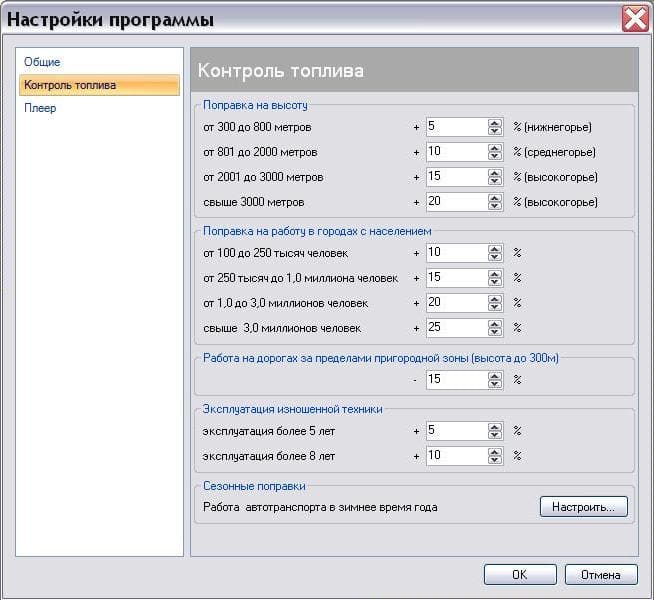Screen dimensions: 654x600
Task: Click the suburban roads percent input field
Action: tap(455, 380)
